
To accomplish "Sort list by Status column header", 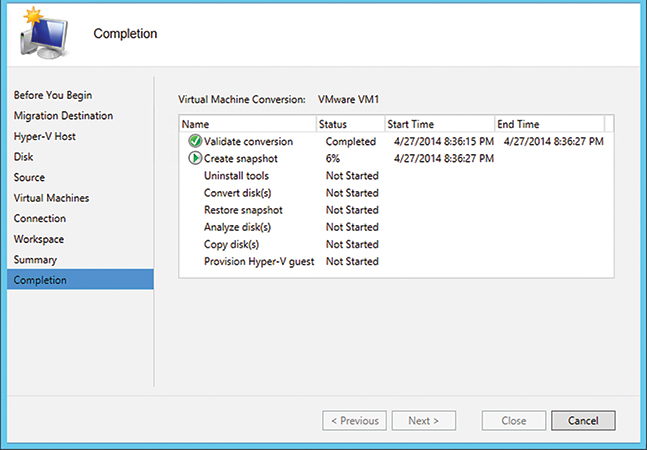I will click(x=350, y=124).
